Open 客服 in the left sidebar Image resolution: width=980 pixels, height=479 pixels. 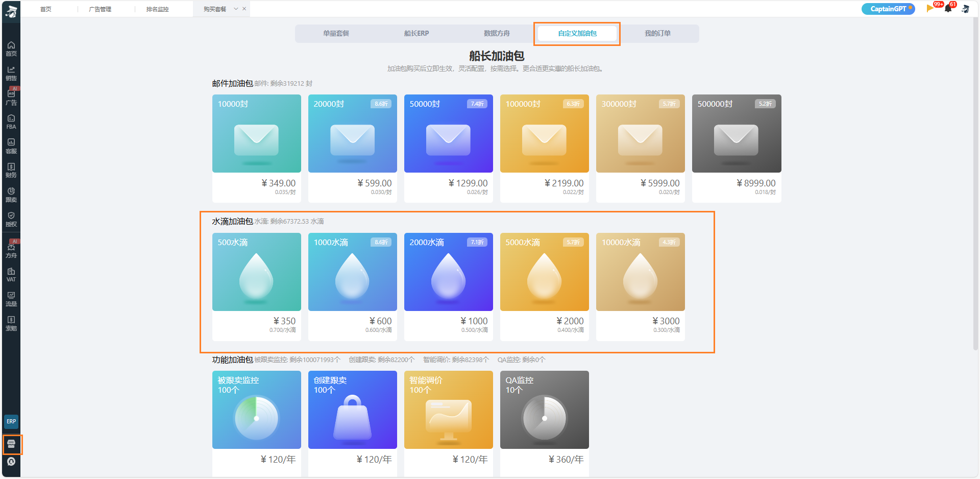11,146
